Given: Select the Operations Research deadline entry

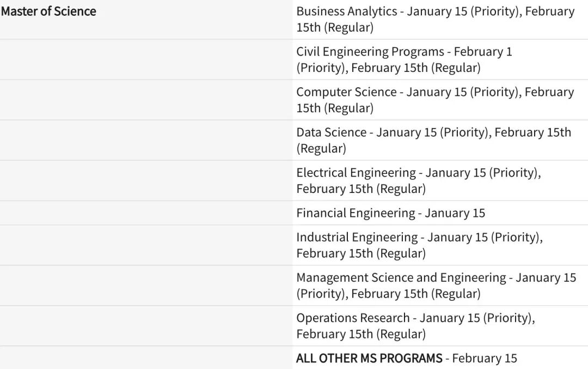Looking at the screenshot, I should point(415,326).
